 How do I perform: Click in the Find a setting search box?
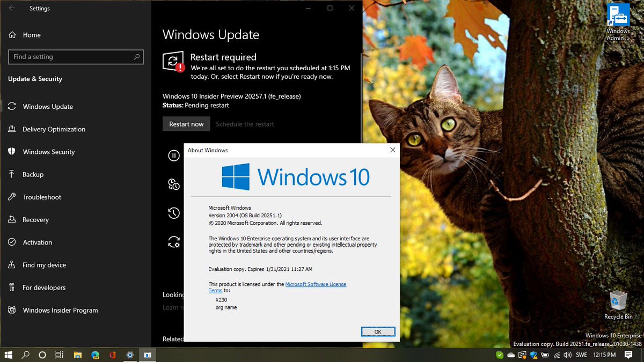[x=76, y=57]
